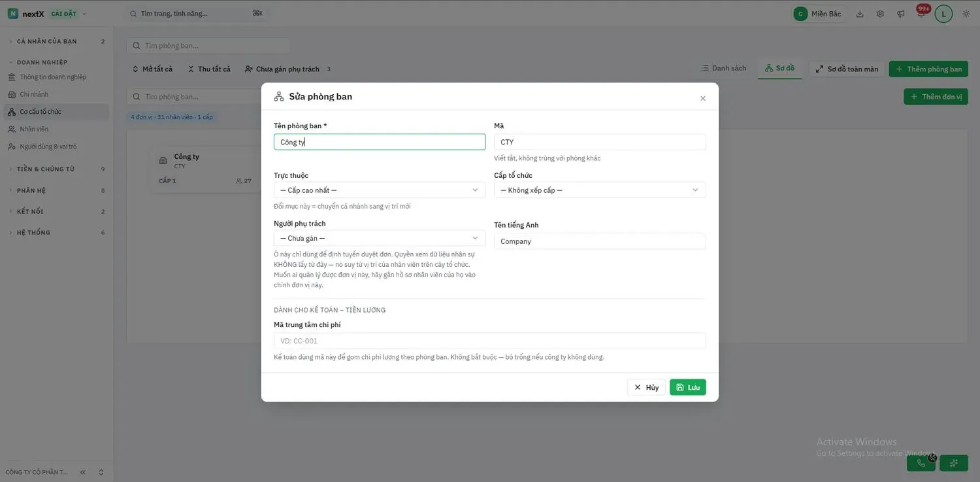Switch to the Sơ đồ tab

coord(780,68)
